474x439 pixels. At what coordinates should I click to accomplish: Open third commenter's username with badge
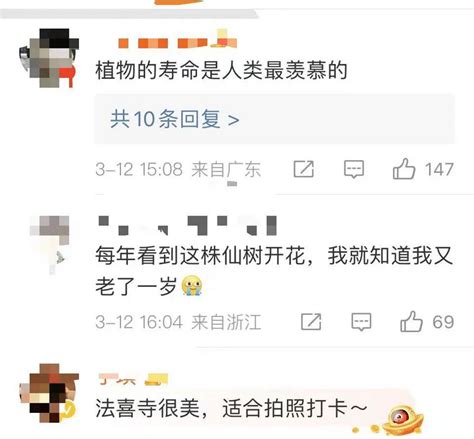tap(133, 379)
